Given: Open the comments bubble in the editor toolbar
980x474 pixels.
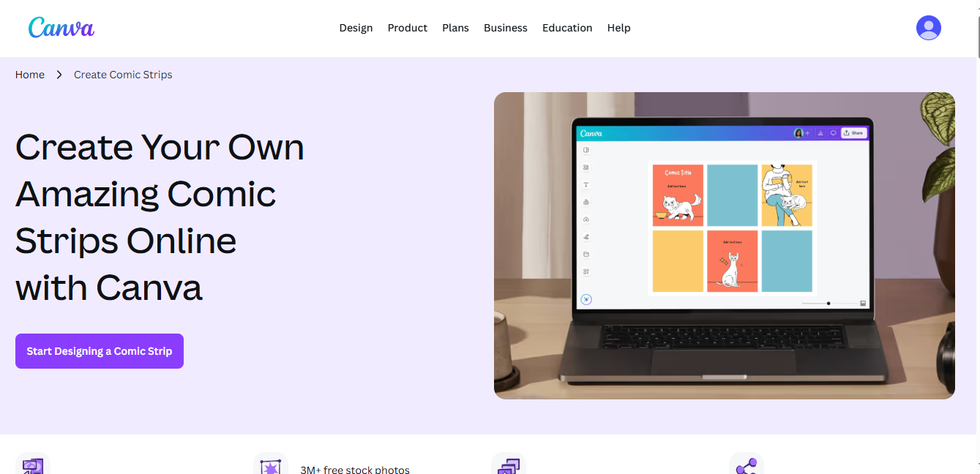Looking at the screenshot, I should pyautogui.click(x=834, y=132).
